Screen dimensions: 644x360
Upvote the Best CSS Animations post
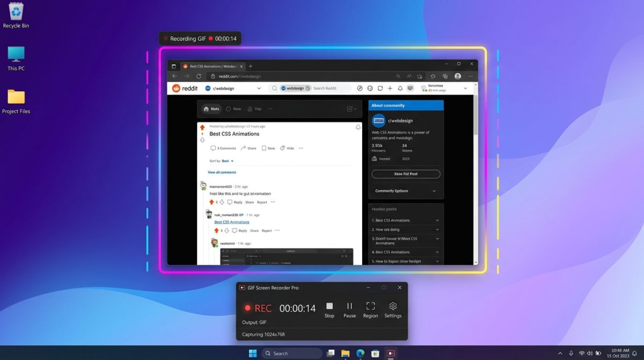(x=202, y=127)
